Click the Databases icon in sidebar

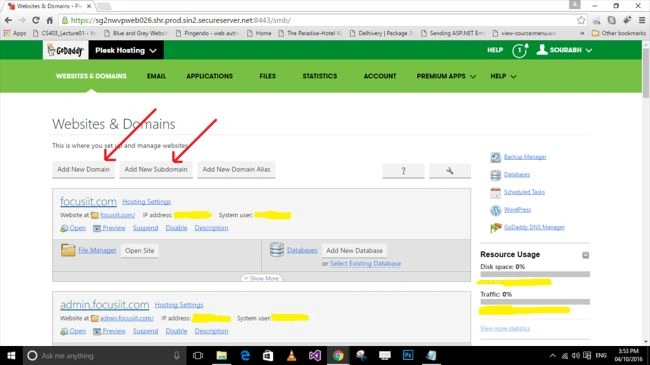point(495,175)
